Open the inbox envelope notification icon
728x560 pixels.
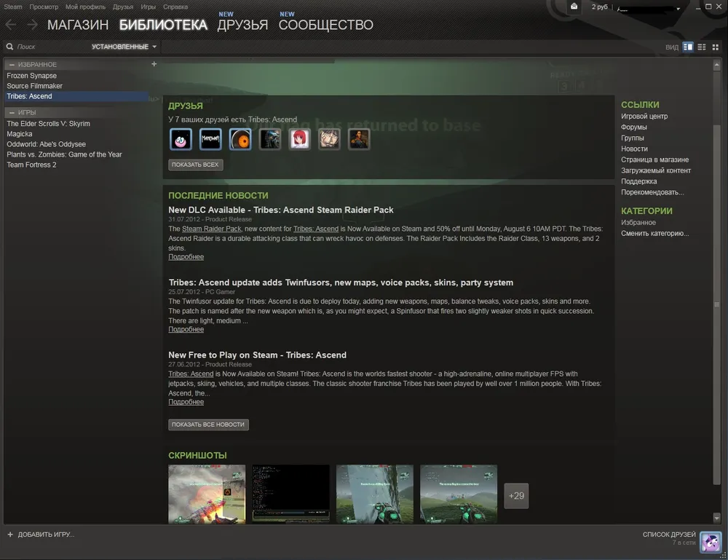[x=575, y=7]
